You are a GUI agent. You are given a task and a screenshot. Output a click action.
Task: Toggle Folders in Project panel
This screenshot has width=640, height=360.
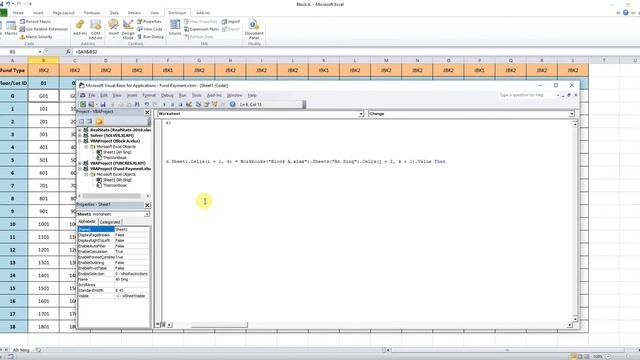click(99, 121)
